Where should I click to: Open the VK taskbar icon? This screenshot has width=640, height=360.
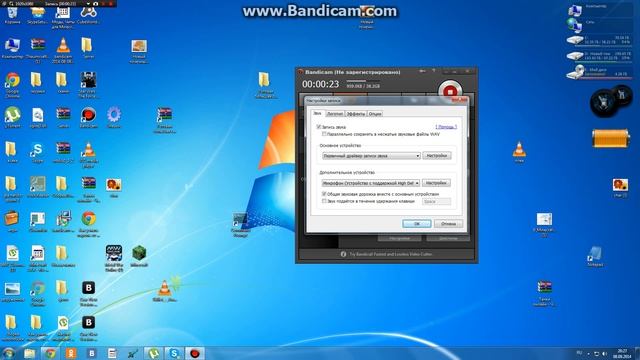pyautogui.click(x=92, y=353)
